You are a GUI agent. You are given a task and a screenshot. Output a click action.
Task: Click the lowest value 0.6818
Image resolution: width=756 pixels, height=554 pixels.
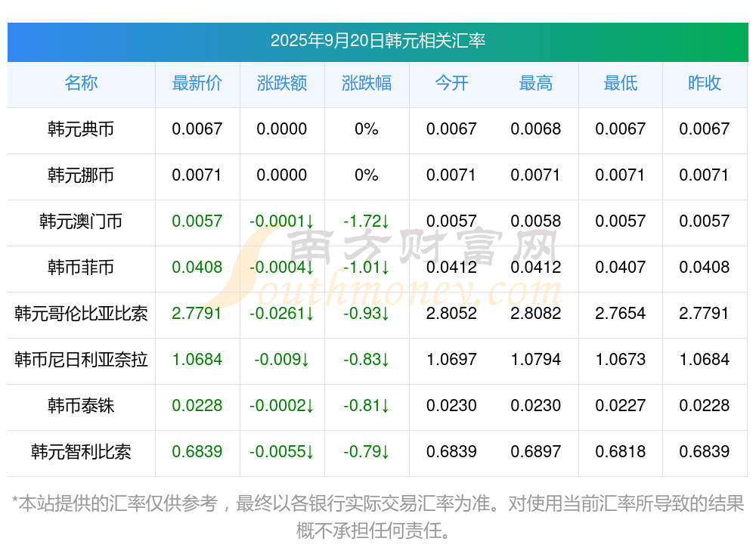[621, 452]
